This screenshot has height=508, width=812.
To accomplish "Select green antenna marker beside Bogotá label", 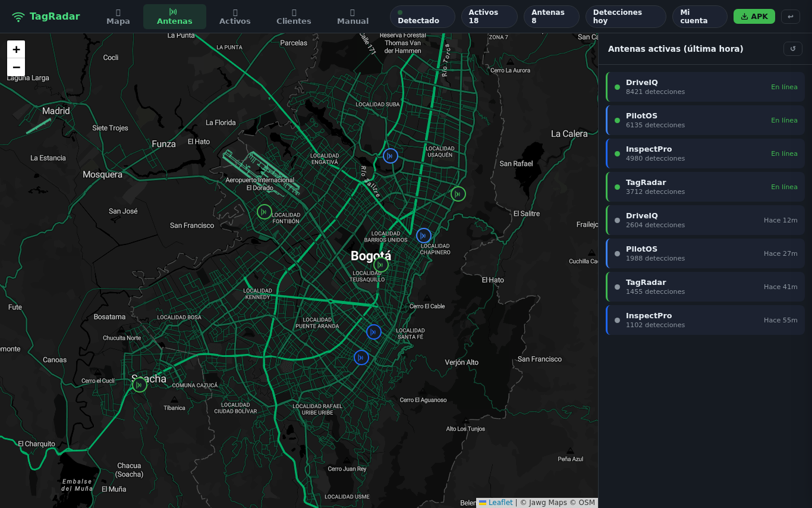I will coord(381,265).
